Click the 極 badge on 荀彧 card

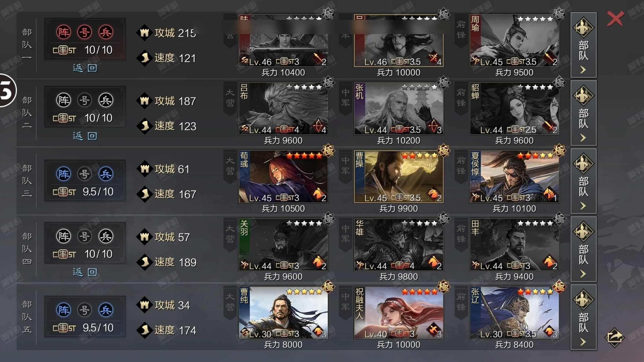(x=328, y=150)
